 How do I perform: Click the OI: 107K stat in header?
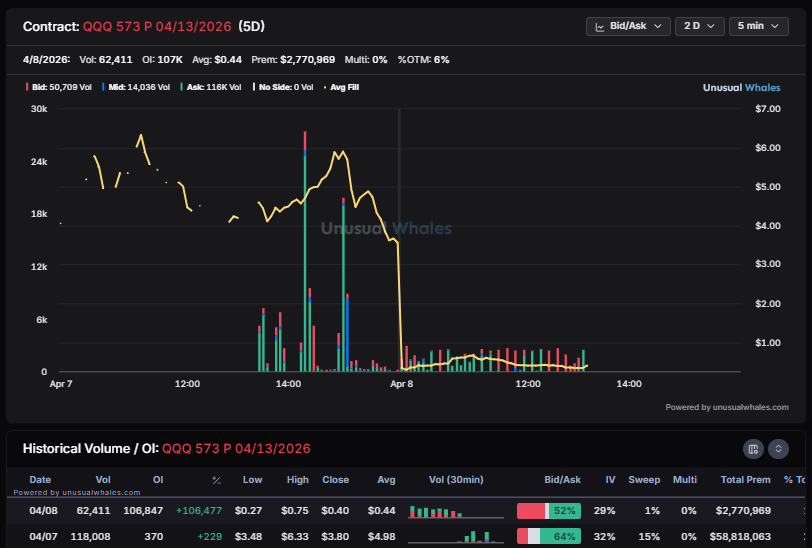pyautogui.click(x=163, y=60)
